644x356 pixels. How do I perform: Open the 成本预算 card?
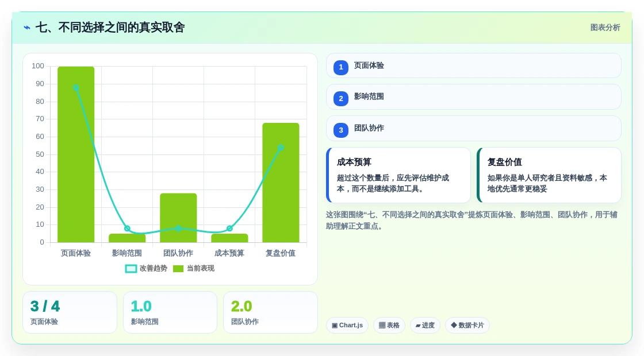pos(398,175)
